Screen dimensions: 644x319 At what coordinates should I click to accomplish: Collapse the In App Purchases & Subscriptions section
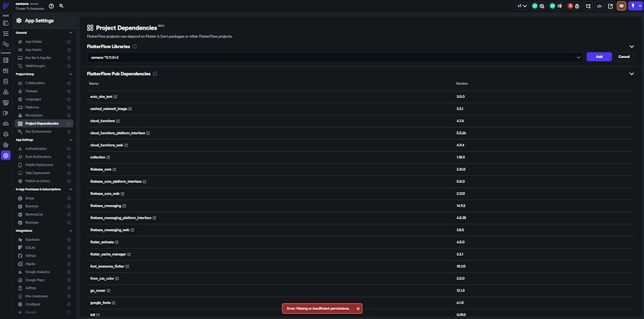coord(71,189)
